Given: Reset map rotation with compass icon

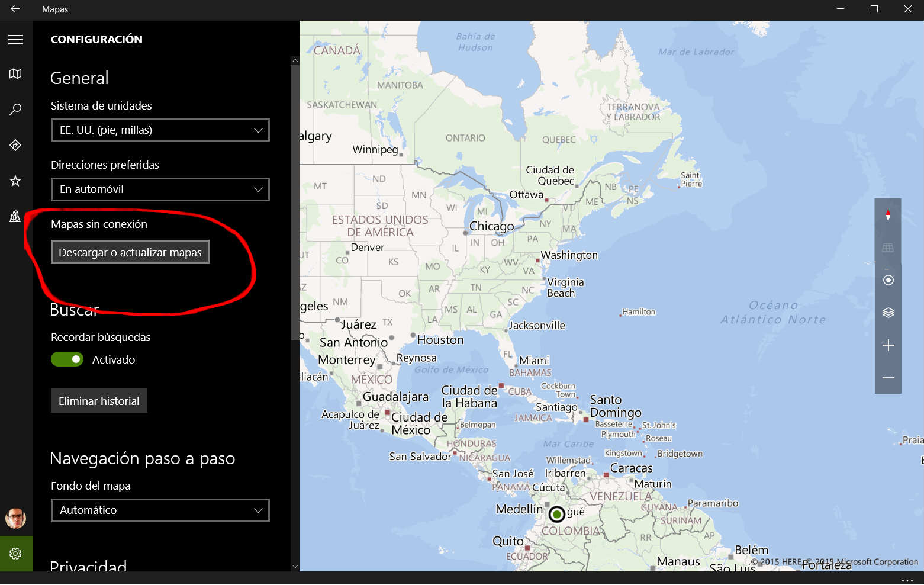Looking at the screenshot, I should coord(888,215).
